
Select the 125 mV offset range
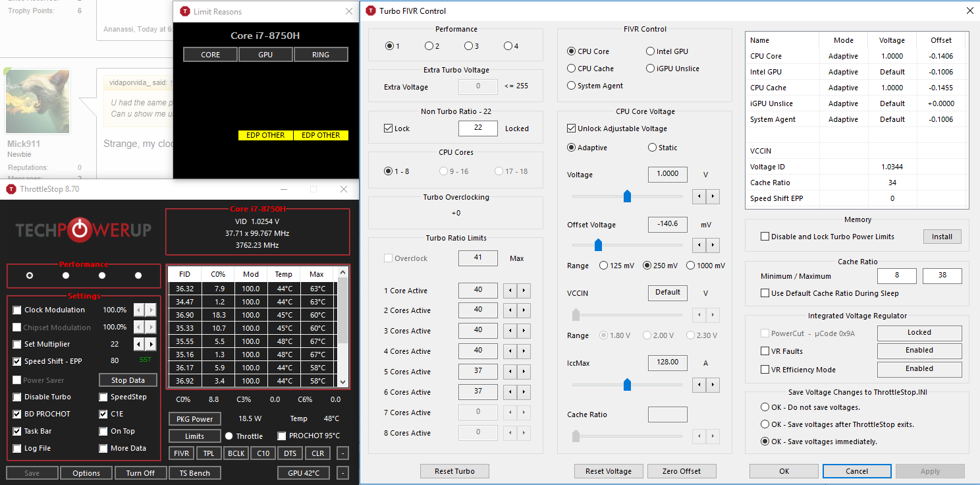click(x=604, y=266)
